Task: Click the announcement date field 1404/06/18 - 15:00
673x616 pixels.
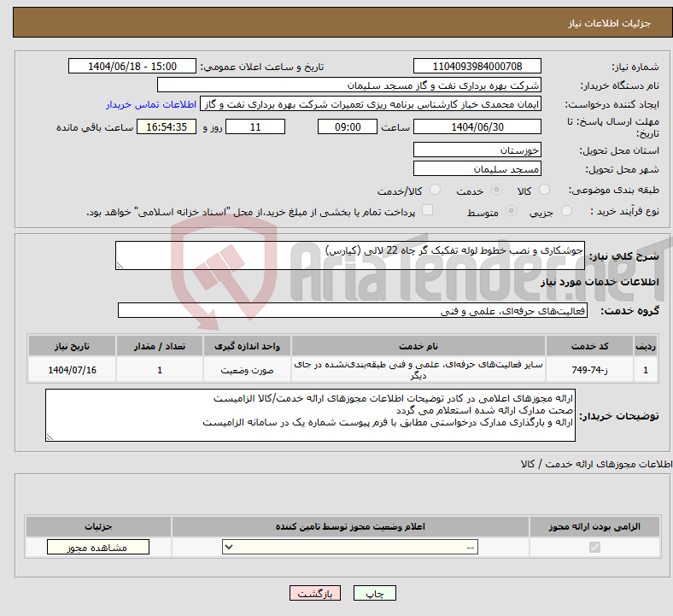Action: 132,67
